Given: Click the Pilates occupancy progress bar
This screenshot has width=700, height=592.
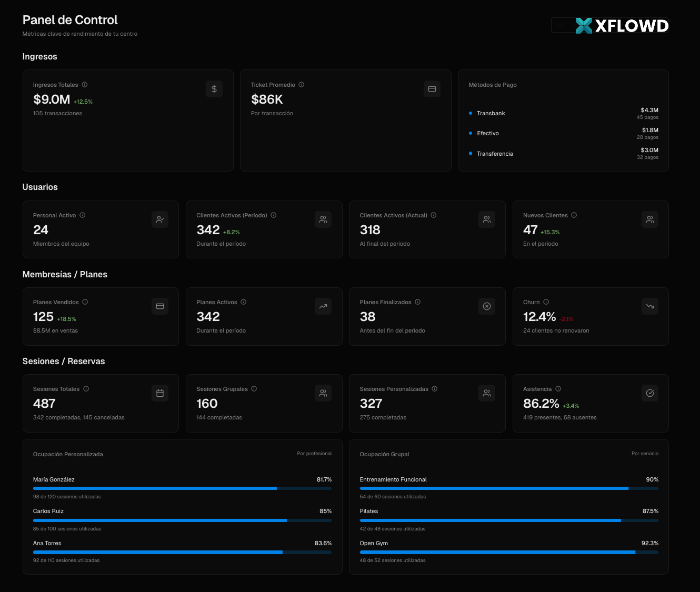Looking at the screenshot, I should click(508, 520).
